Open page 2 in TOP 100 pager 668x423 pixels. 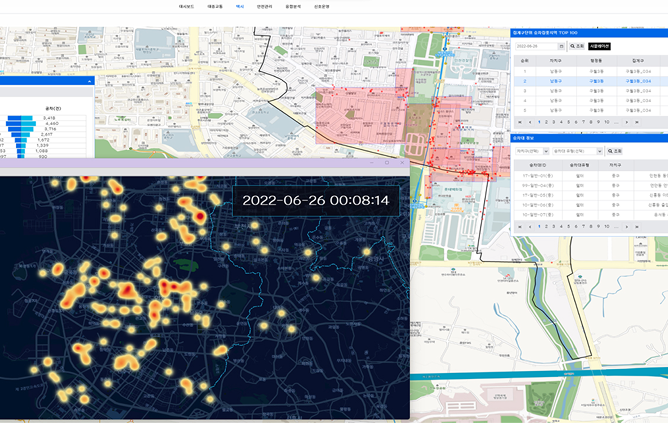coord(546,122)
